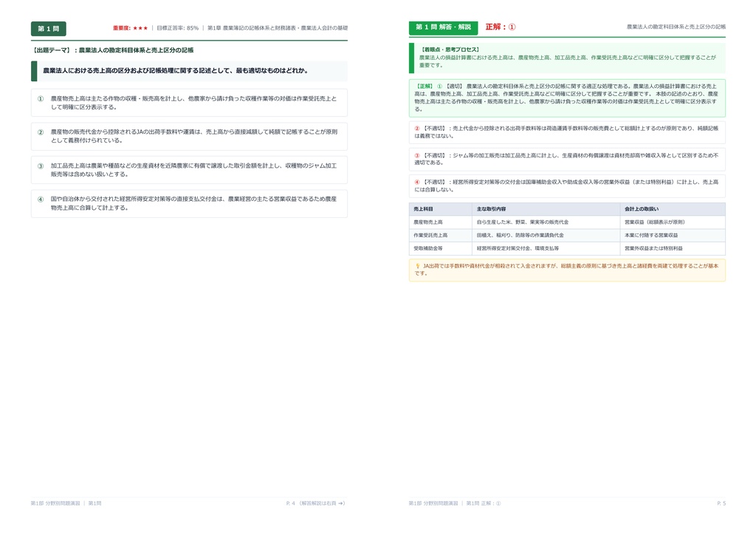This screenshot has width=756, height=535.
Task: Click the '本業に付随する営業収益' cell
Action: tap(673, 236)
